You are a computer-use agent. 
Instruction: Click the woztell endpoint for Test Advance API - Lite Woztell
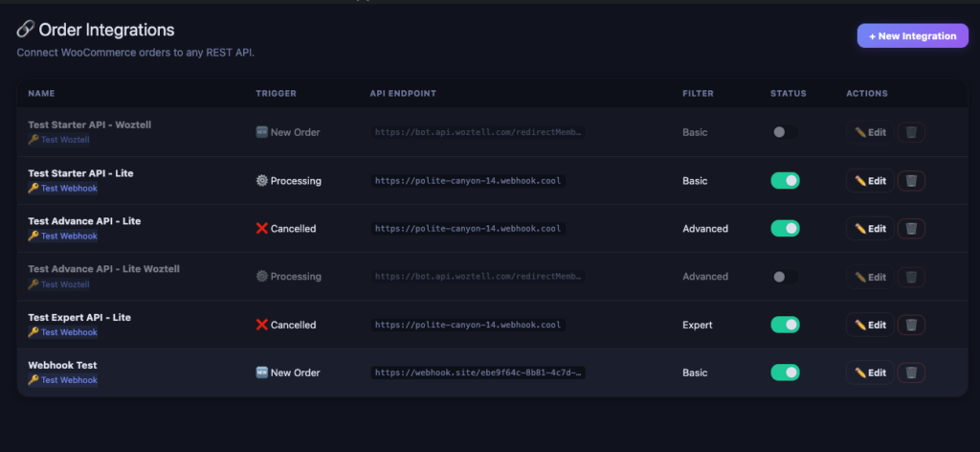click(479, 277)
